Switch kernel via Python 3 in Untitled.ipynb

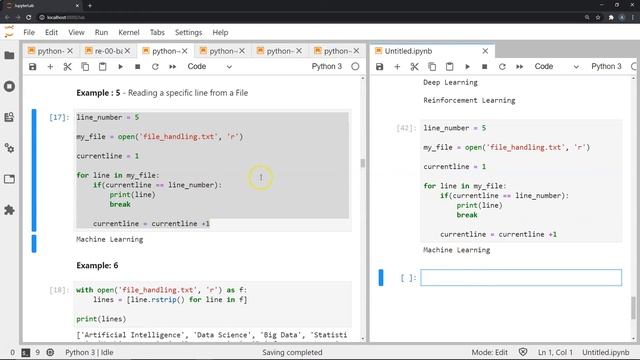pyautogui.click(x=606, y=67)
